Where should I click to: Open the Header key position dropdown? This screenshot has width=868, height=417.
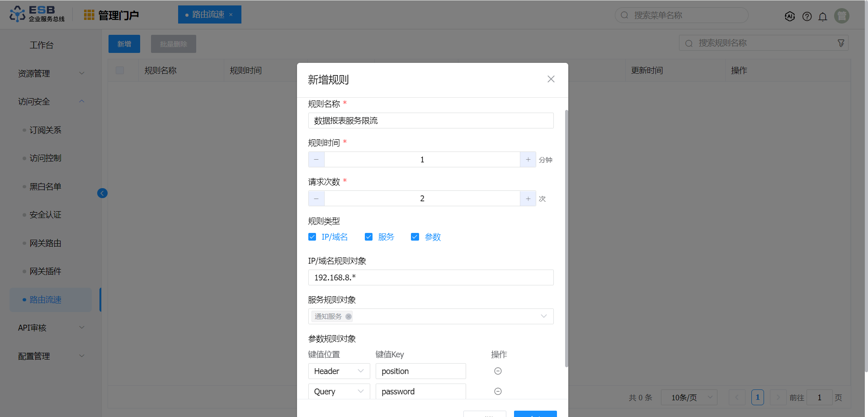(339, 371)
